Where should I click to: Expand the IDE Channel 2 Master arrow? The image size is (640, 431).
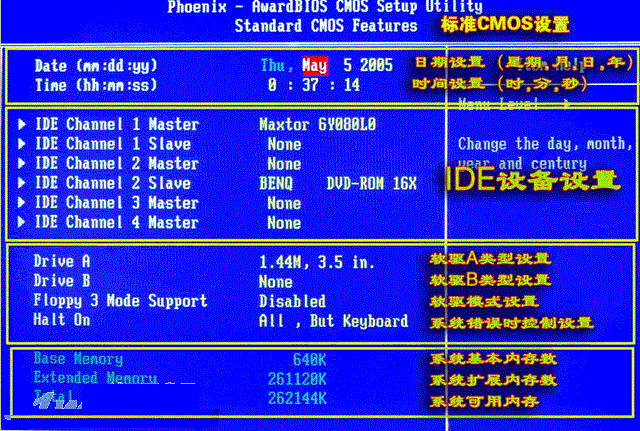(21, 164)
